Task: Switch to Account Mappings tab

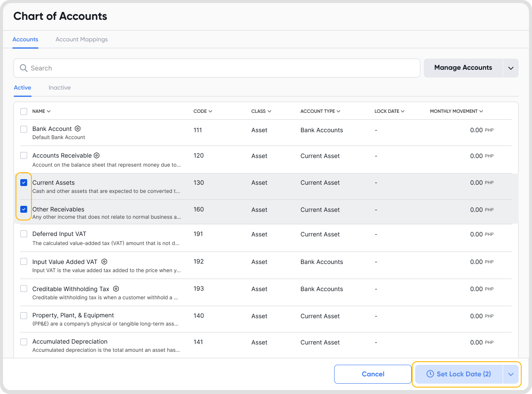Action: 81,39
